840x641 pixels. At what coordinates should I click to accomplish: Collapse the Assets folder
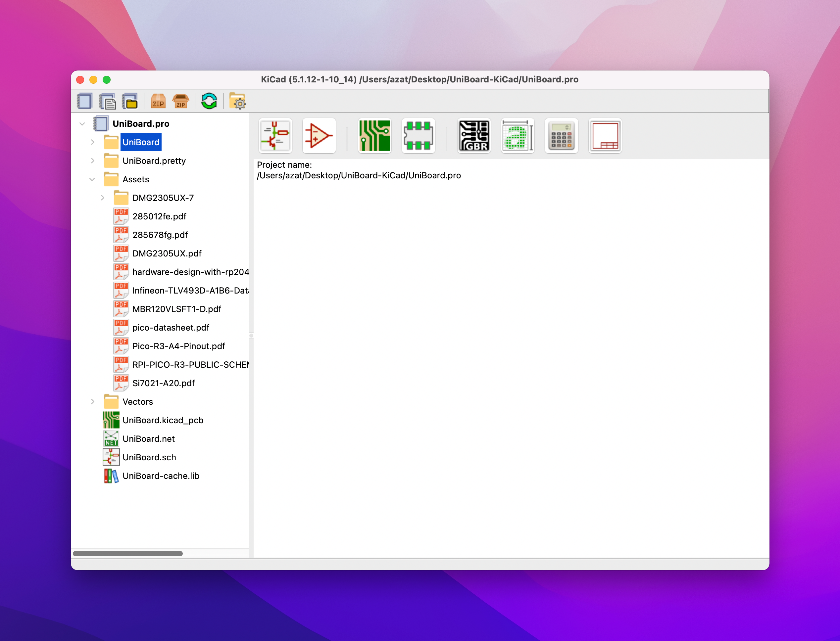click(x=92, y=179)
